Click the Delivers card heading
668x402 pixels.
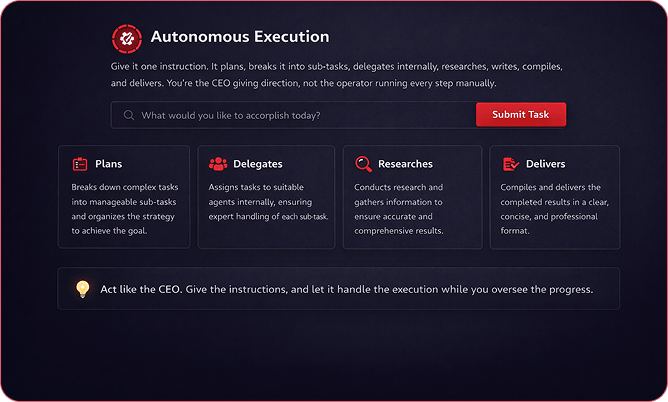(545, 164)
